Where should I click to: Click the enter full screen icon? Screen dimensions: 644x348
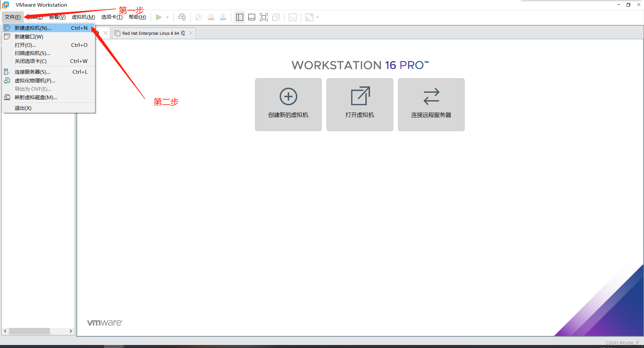tap(264, 17)
